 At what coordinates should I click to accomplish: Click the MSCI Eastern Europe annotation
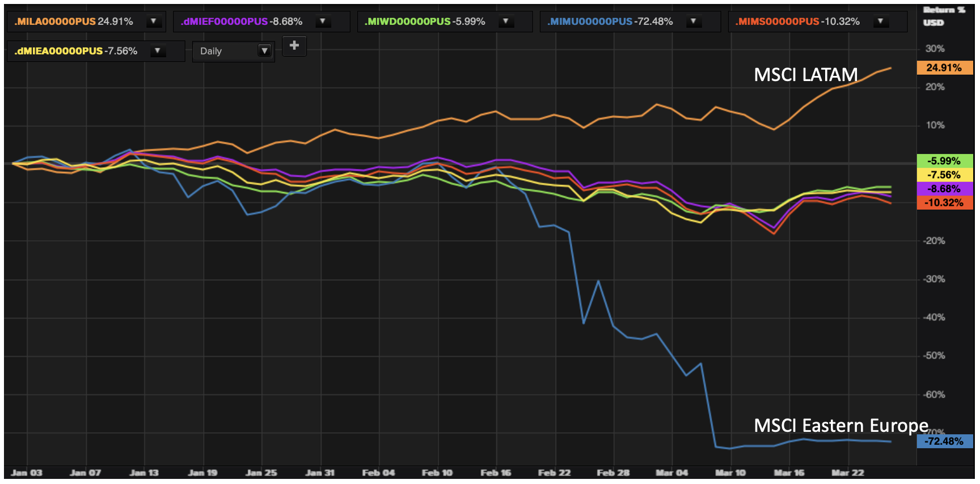(x=841, y=426)
